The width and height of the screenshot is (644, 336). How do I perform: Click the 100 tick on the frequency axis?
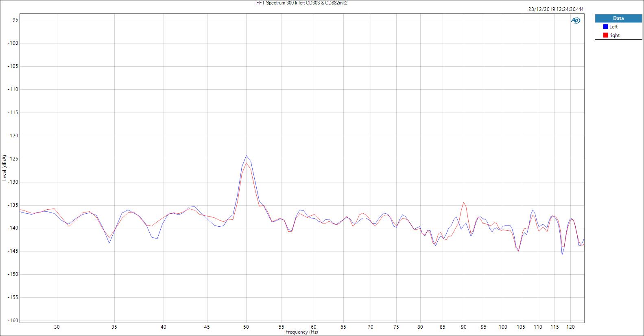pos(503,327)
